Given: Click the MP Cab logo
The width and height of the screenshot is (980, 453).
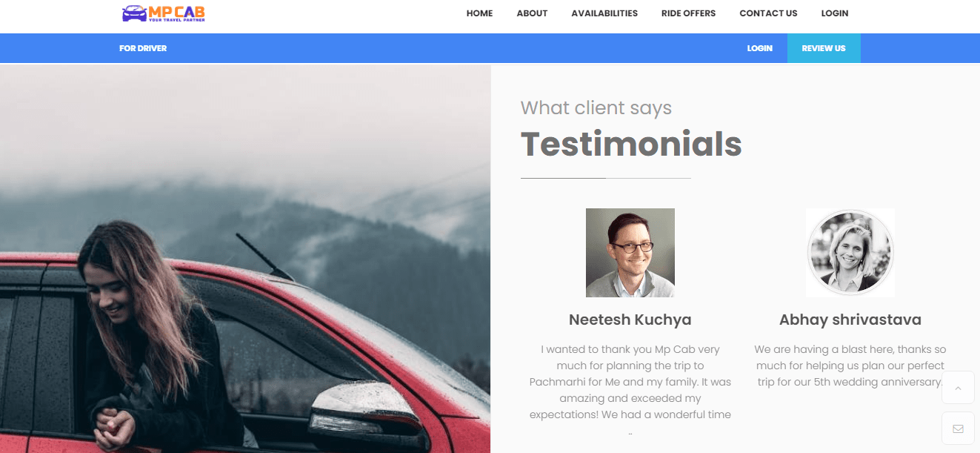Looking at the screenshot, I should (x=164, y=13).
